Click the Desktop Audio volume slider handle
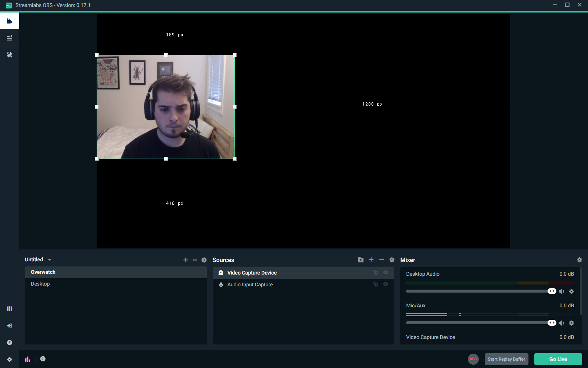The width and height of the screenshot is (588, 368). [x=552, y=291]
